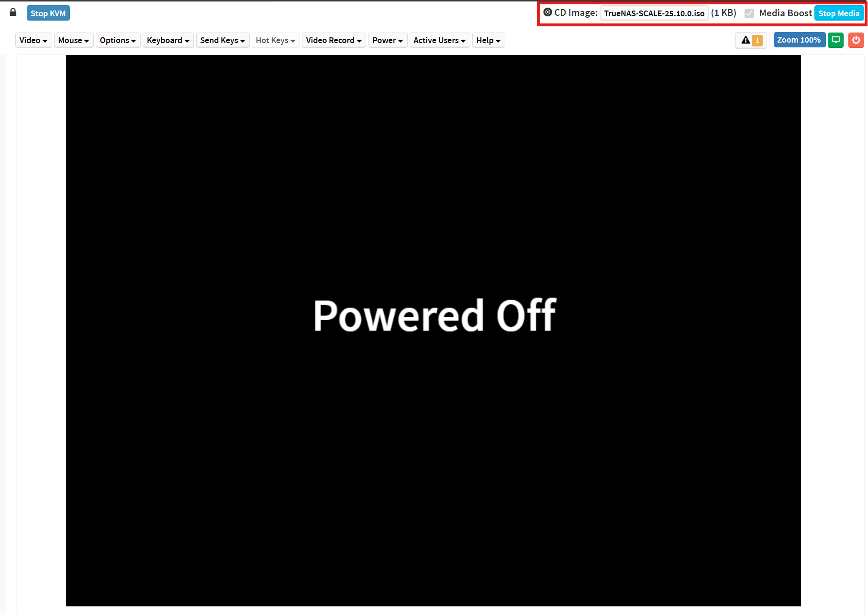Open the warning alert notification icon
Screen dimensions: 868x615
coord(746,40)
